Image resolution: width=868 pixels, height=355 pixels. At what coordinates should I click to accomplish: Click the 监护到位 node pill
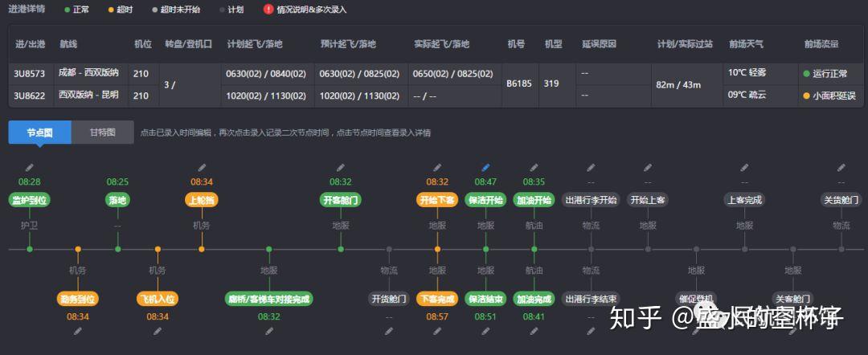30,200
